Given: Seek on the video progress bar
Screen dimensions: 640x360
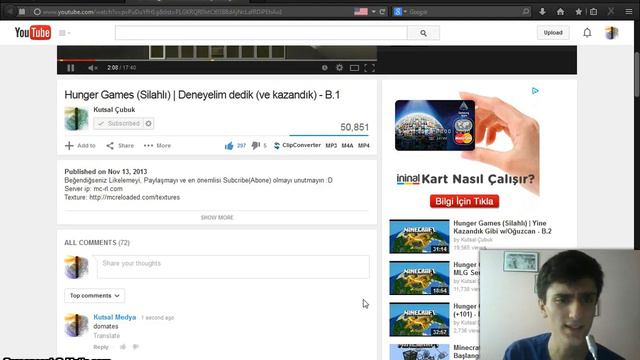Looking at the screenshot, I should (217, 60).
